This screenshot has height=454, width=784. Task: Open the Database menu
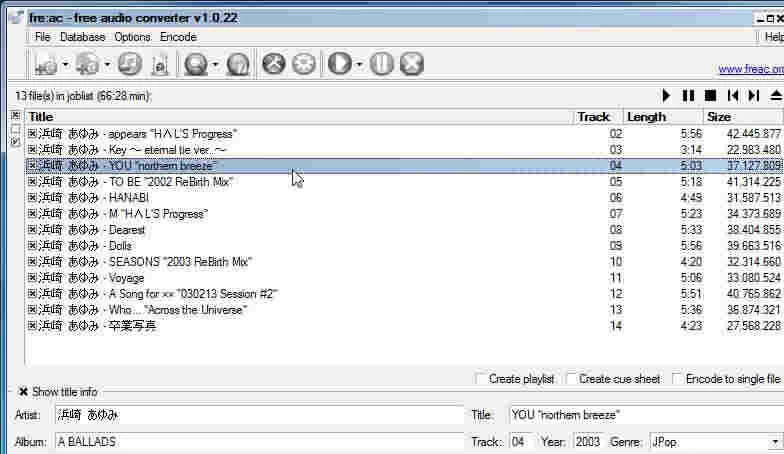[x=82, y=37]
